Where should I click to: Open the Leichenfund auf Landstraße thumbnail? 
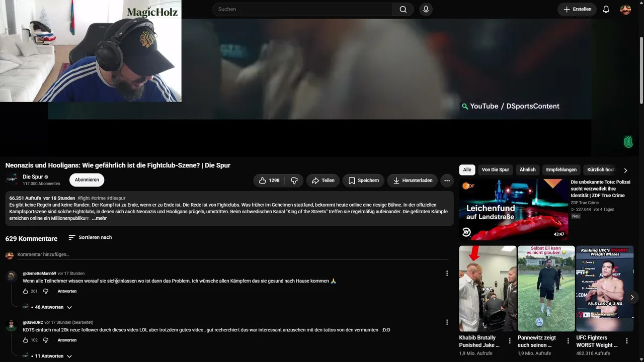(x=514, y=210)
